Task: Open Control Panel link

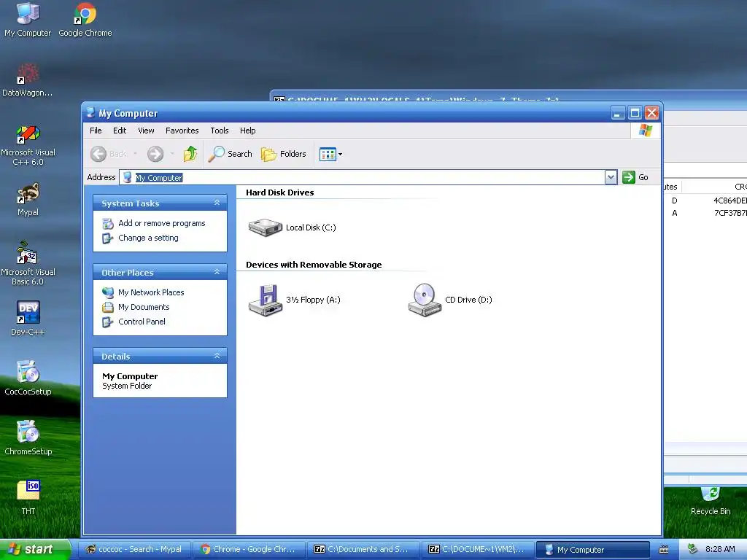Action: tap(142, 322)
